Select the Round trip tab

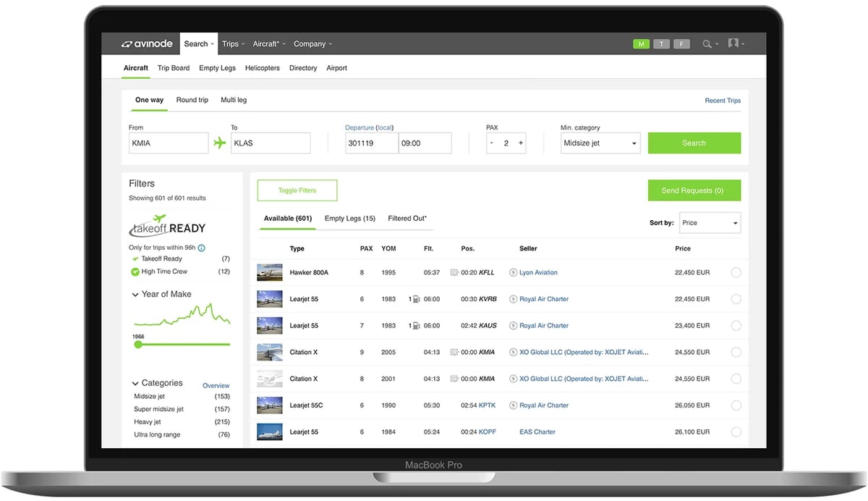(192, 100)
